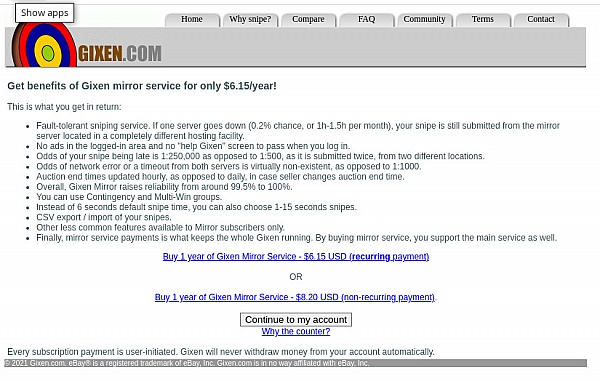Switch to the Compare tab
The width and height of the screenshot is (600, 381).
coord(308,20)
